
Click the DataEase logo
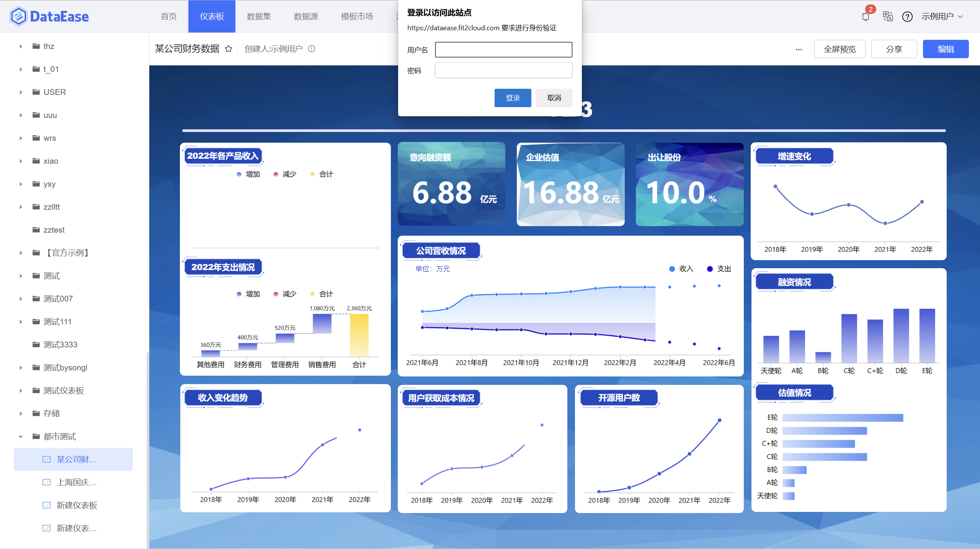49,16
